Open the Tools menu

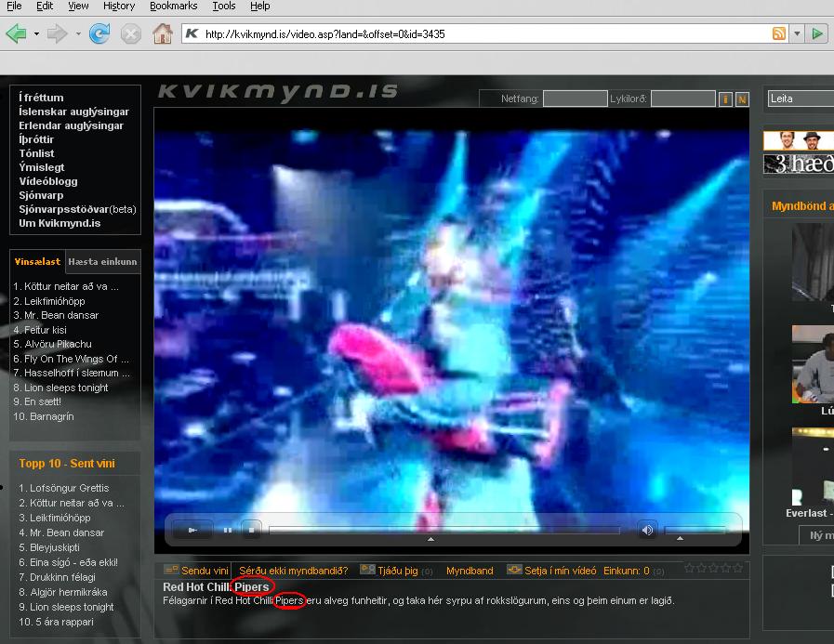(x=223, y=6)
